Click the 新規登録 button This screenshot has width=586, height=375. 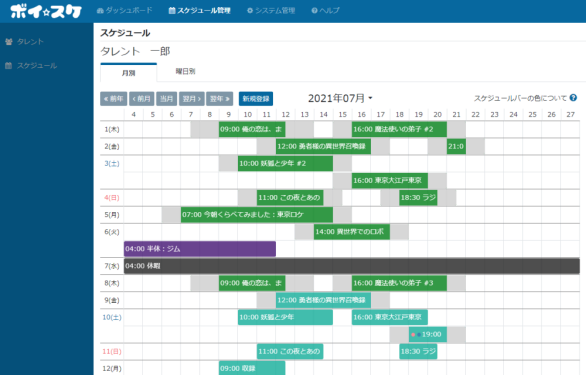pyautogui.click(x=256, y=99)
